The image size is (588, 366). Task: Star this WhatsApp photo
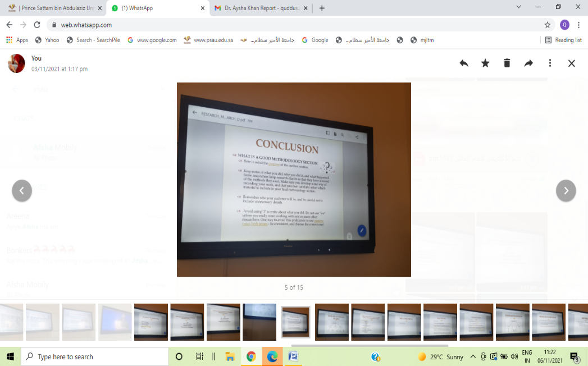485,63
